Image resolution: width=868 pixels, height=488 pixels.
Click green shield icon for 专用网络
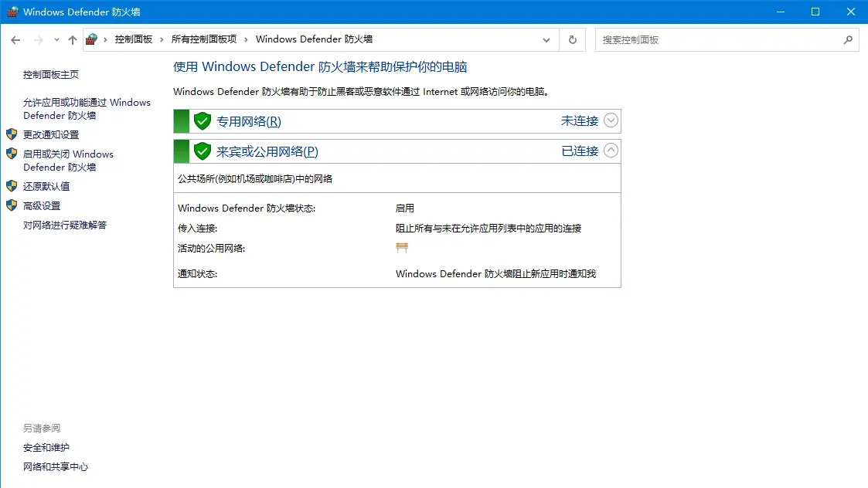click(x=203, y=121)
